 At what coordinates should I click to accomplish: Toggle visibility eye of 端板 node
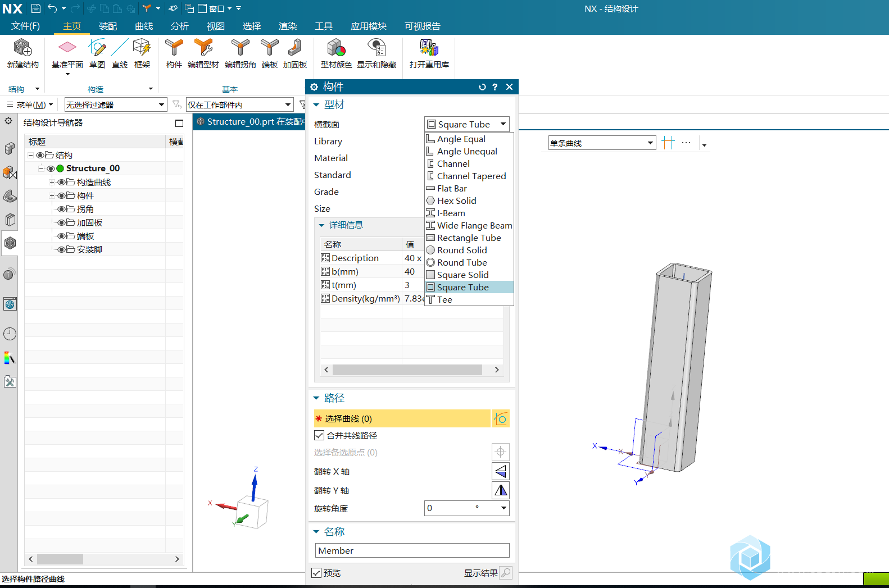point(61,236)
